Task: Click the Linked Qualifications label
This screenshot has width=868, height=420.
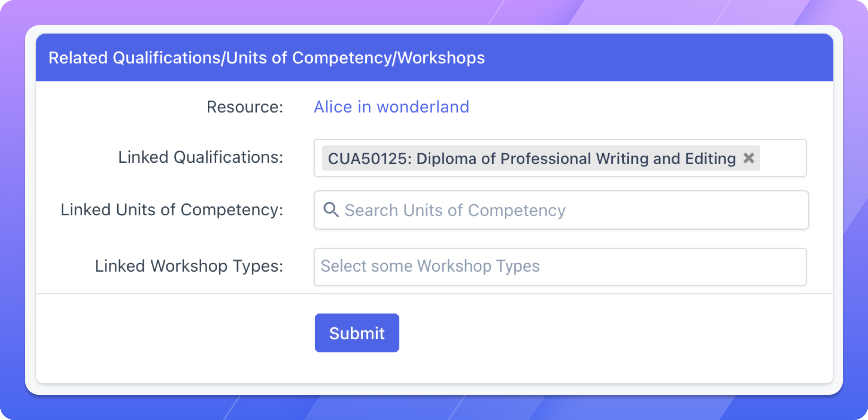Action: pyautogui.click(x=201, y=157)
